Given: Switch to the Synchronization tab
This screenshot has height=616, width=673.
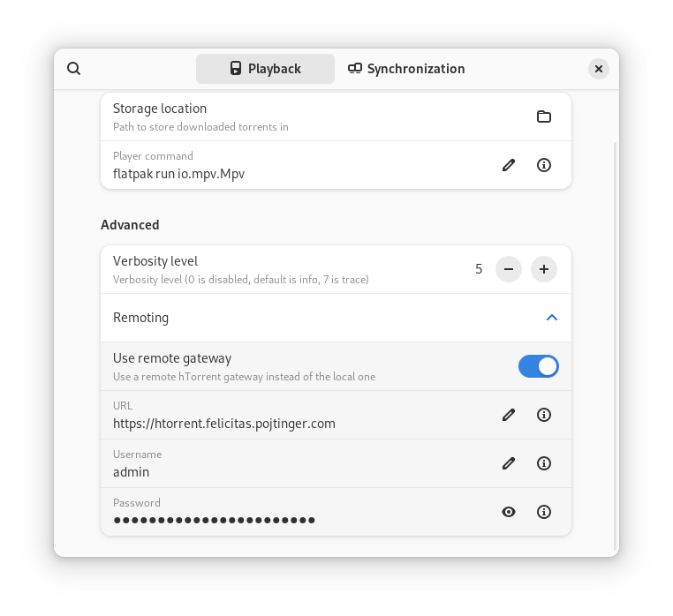Looking at the screenshot, I should (x=406, y=69).
